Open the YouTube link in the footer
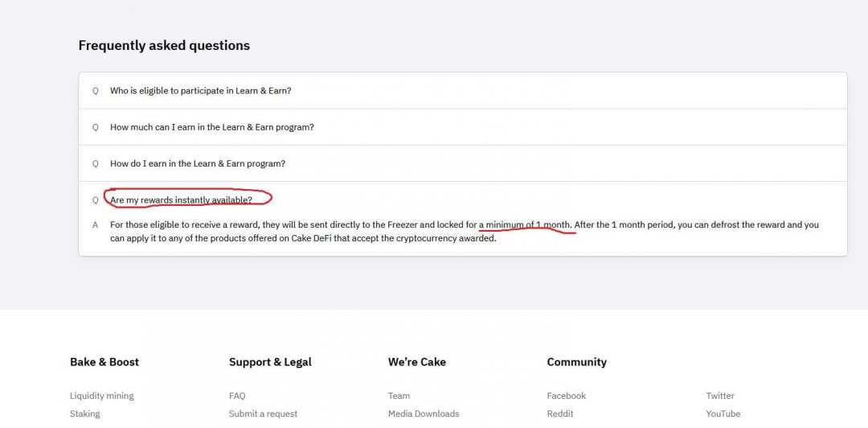The image size is (868, 428). click(723, 414)
